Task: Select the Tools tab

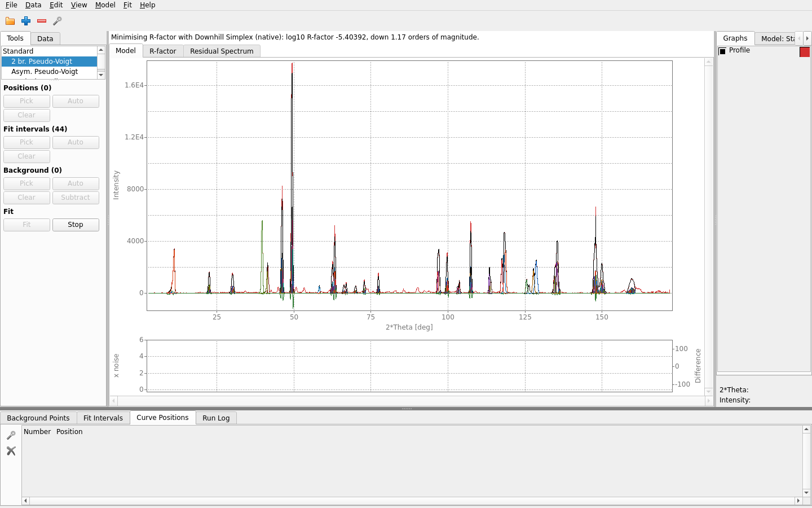Action: click(15, 38)
